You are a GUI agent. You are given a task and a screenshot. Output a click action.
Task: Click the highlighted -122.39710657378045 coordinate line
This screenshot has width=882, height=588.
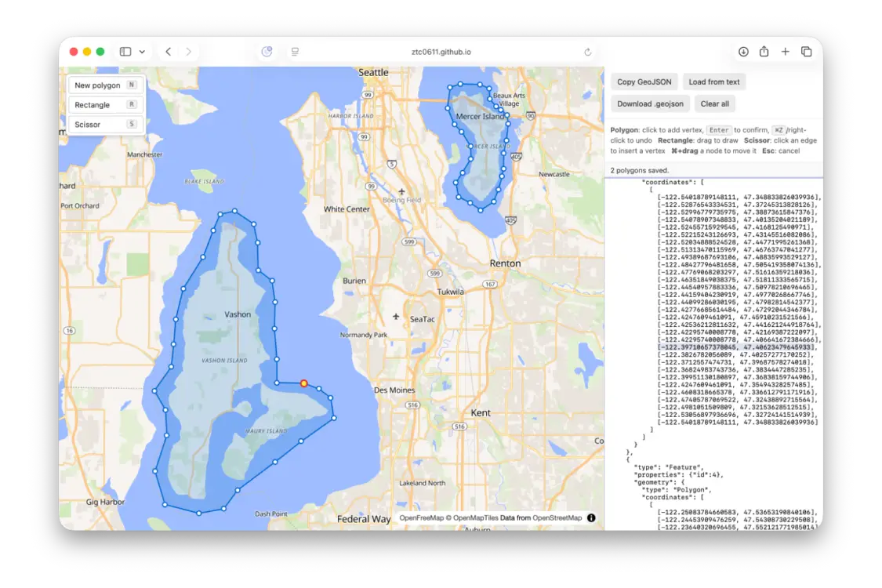[x=737, y=347]
